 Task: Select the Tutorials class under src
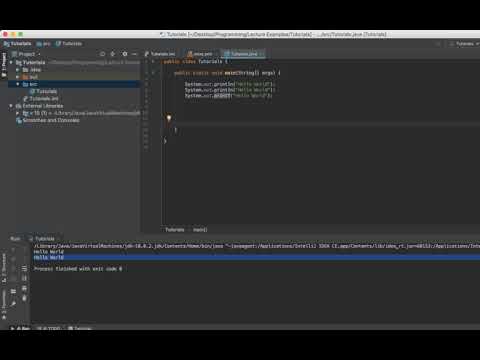coord(43,91)
